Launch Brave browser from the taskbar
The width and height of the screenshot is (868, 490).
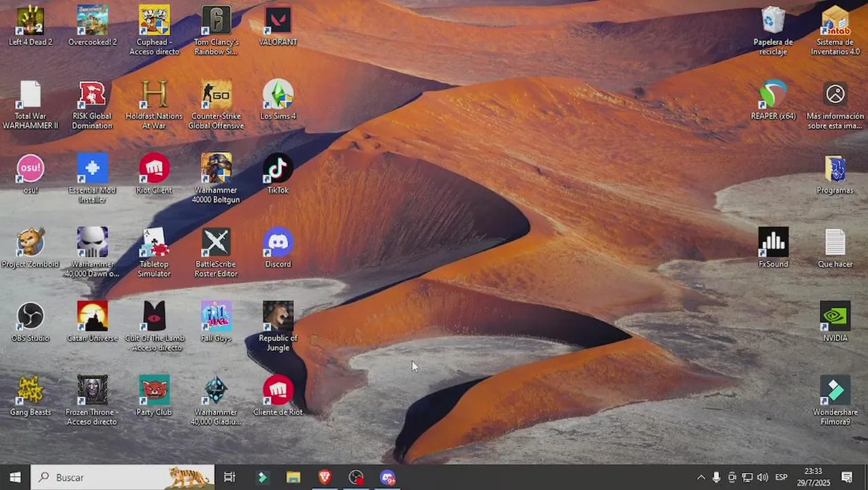tap(325, 477)
